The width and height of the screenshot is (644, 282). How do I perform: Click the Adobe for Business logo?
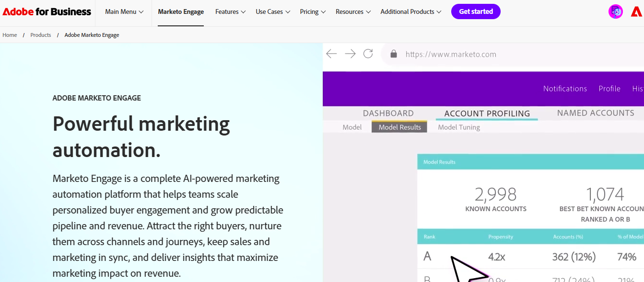pos(47,11)
